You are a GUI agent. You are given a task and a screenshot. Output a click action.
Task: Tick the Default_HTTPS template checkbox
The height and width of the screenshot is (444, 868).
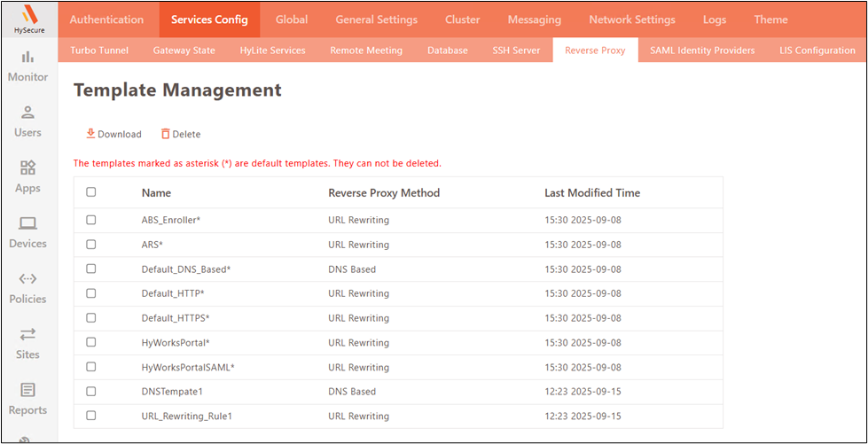point(91,317)
